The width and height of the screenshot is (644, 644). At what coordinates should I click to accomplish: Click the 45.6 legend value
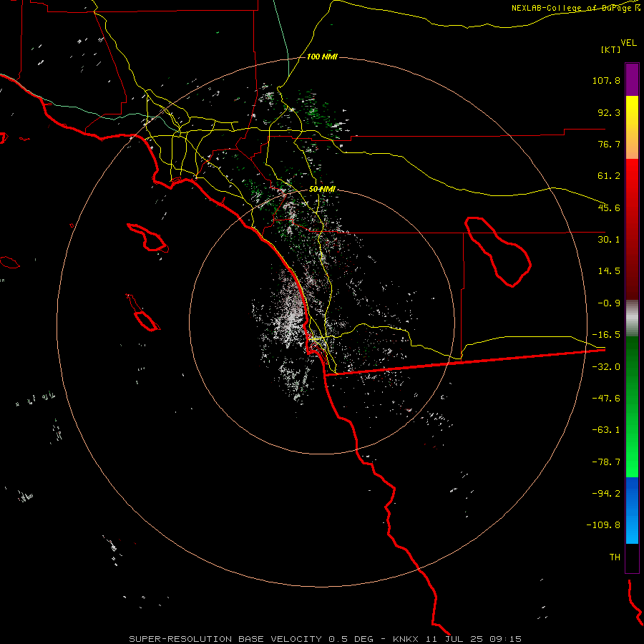(x=609, y=208)
